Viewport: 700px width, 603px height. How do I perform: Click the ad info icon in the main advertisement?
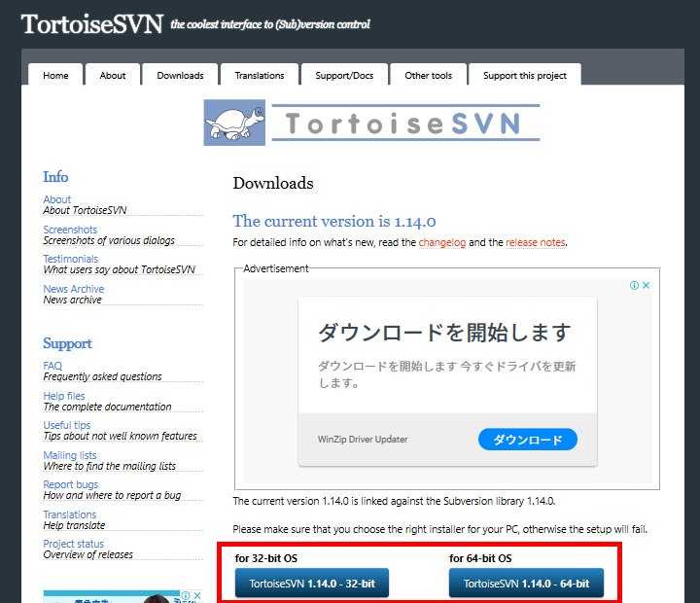tap(634, 285)
